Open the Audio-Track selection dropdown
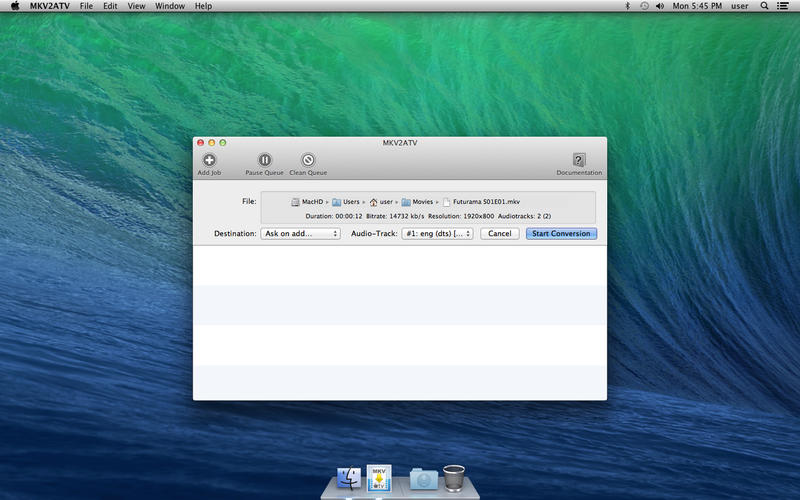 (x=437, y=234)
